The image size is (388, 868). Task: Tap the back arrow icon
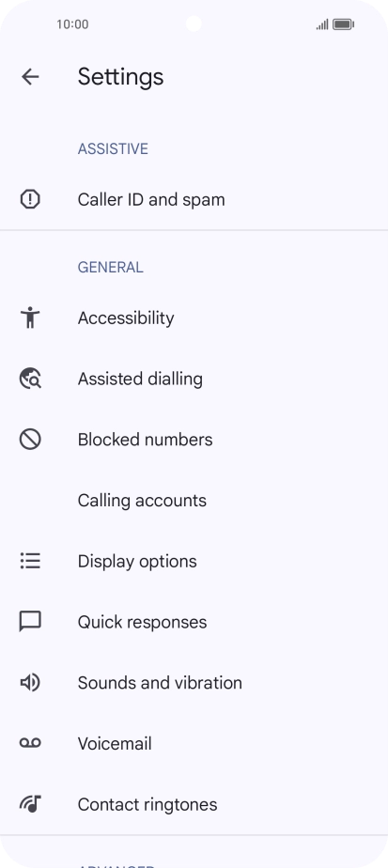tap(30, 76)
